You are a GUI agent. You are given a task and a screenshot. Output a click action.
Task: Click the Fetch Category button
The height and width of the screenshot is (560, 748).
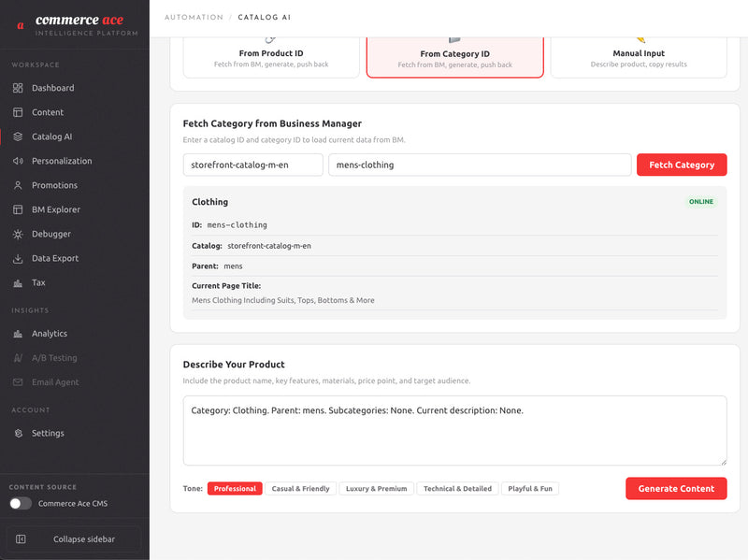coord(682,165)
